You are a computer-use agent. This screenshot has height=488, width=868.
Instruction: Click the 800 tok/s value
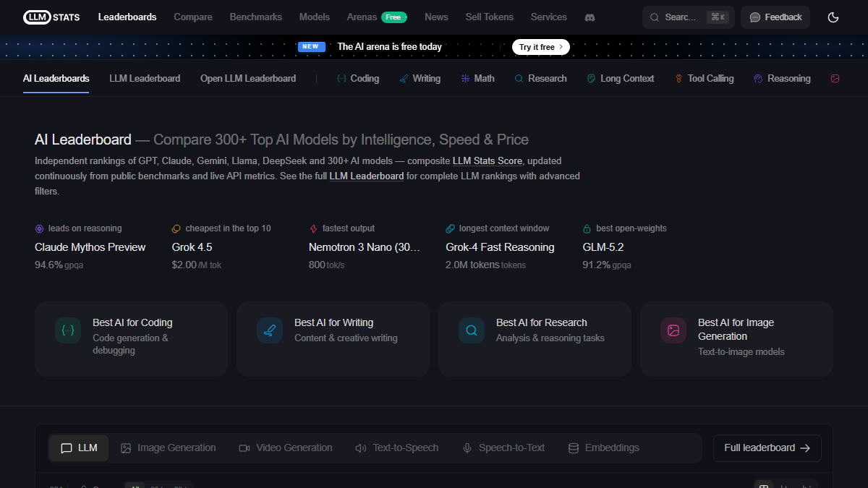(x=327, y=265)
